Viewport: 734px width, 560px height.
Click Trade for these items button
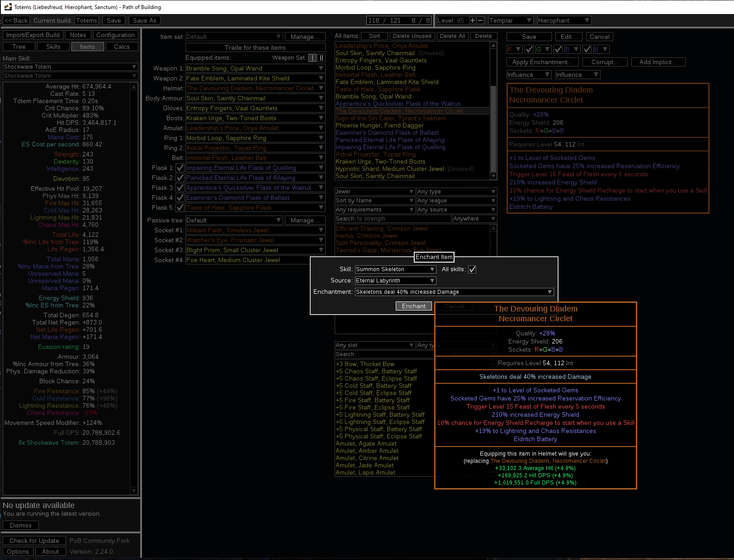256,47
